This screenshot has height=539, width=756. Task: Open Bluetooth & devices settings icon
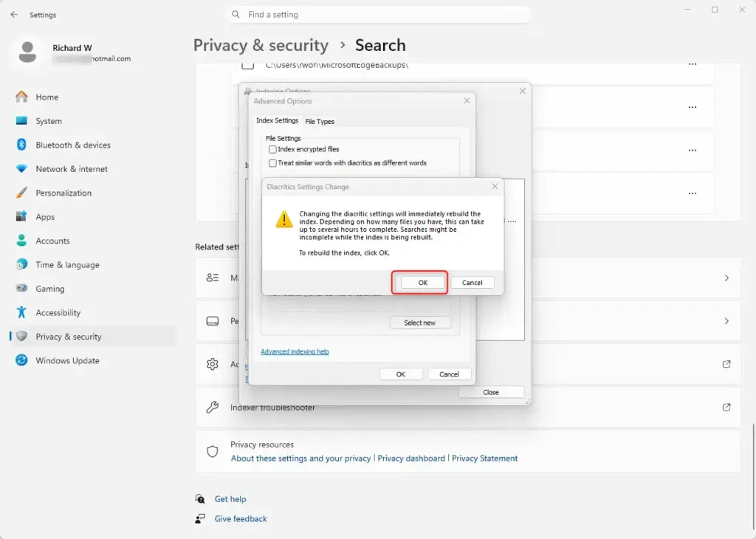pos(21,145)
